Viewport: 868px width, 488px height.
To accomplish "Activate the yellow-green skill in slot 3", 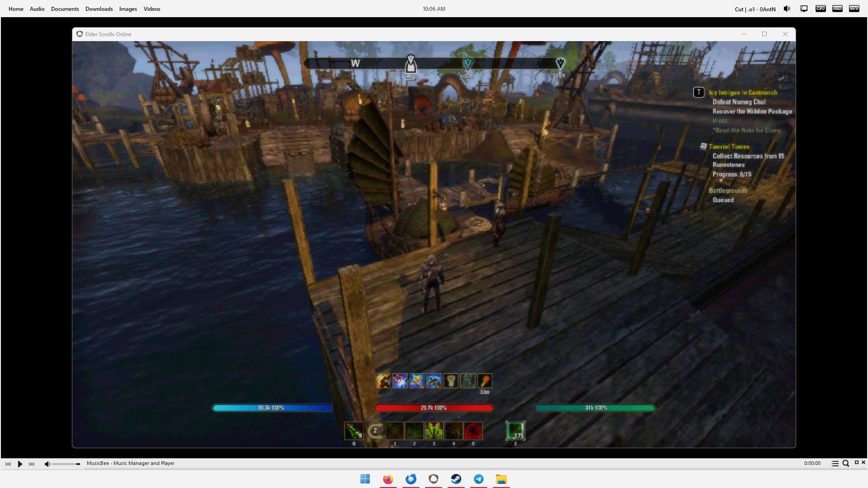I will coord(434,431).
